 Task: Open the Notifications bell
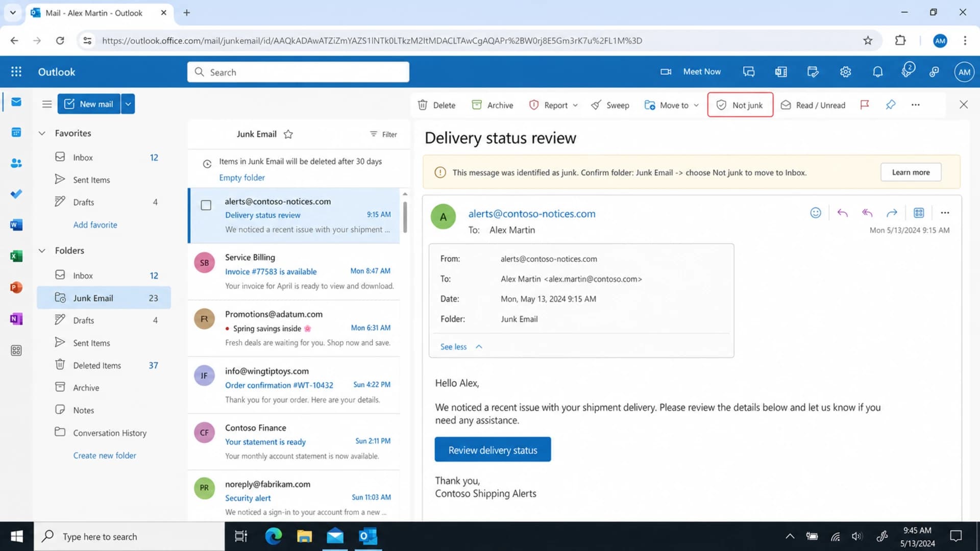coord(878,72)
